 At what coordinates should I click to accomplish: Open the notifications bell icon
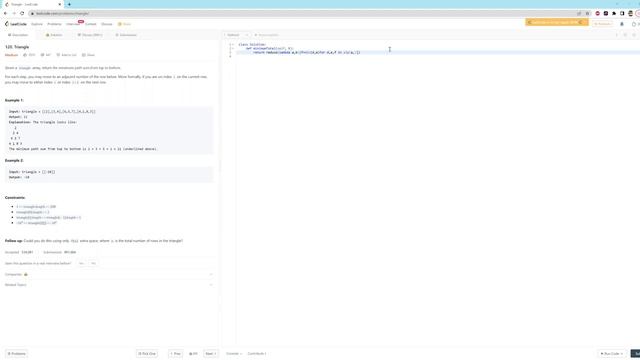click(622, 24)
